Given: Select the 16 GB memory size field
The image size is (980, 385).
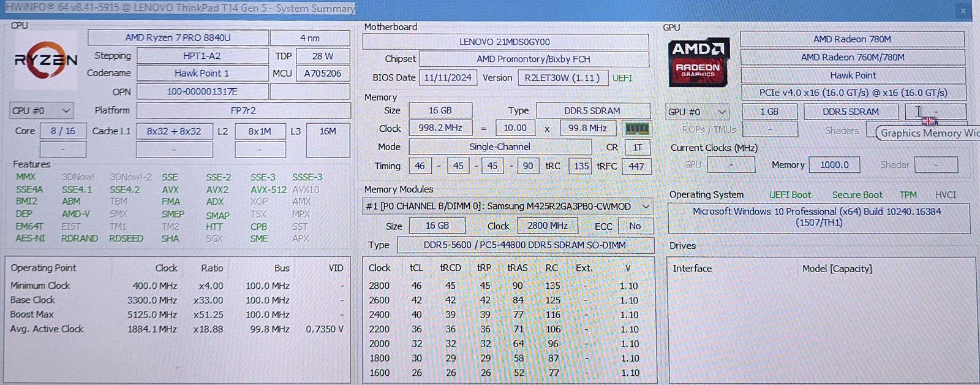Looking at the screenshot, I should 440,110.
